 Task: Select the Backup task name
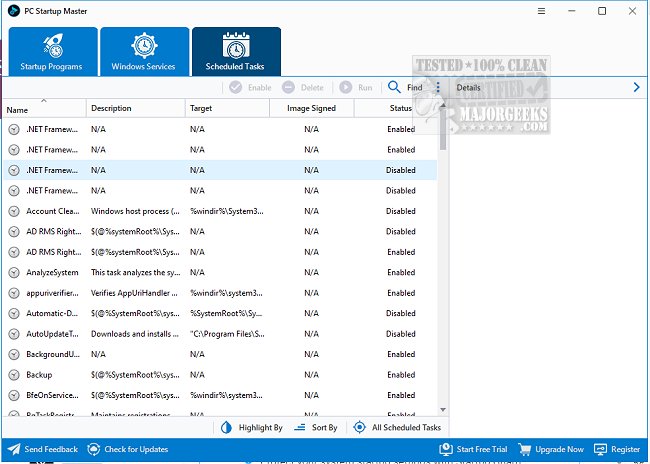click(x=39, y=374)
